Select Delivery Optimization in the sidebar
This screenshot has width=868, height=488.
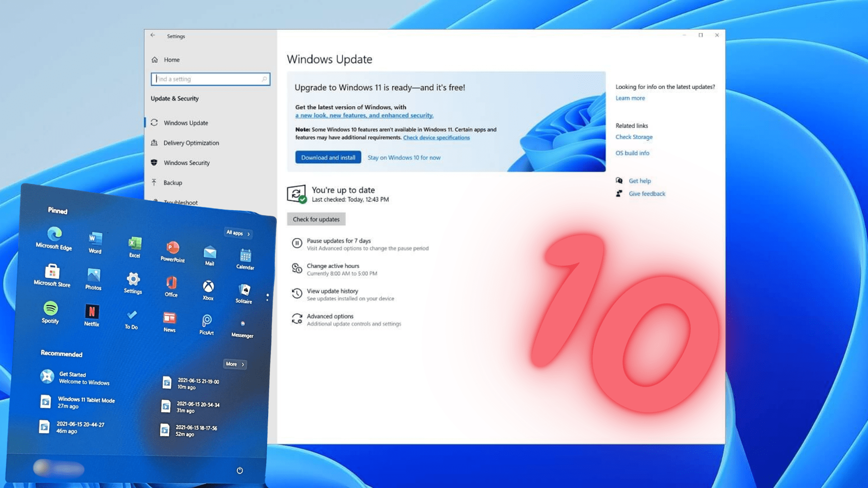coord(191,143)
